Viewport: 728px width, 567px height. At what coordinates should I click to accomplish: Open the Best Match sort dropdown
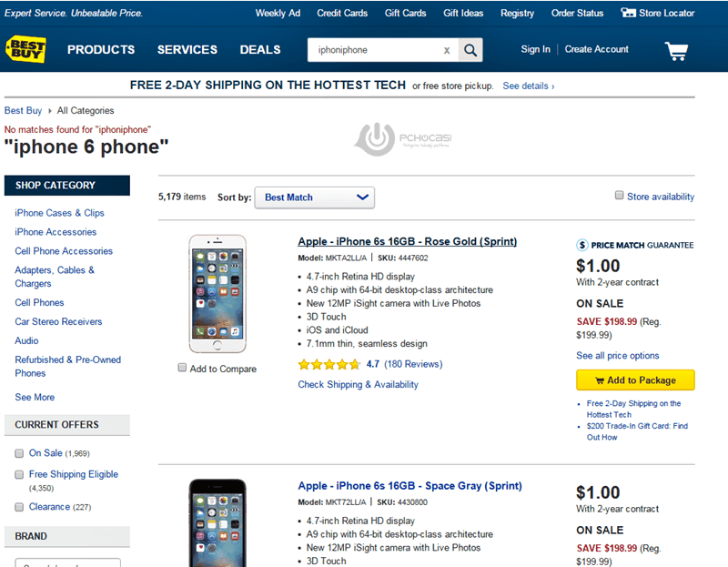coord(314,197)
